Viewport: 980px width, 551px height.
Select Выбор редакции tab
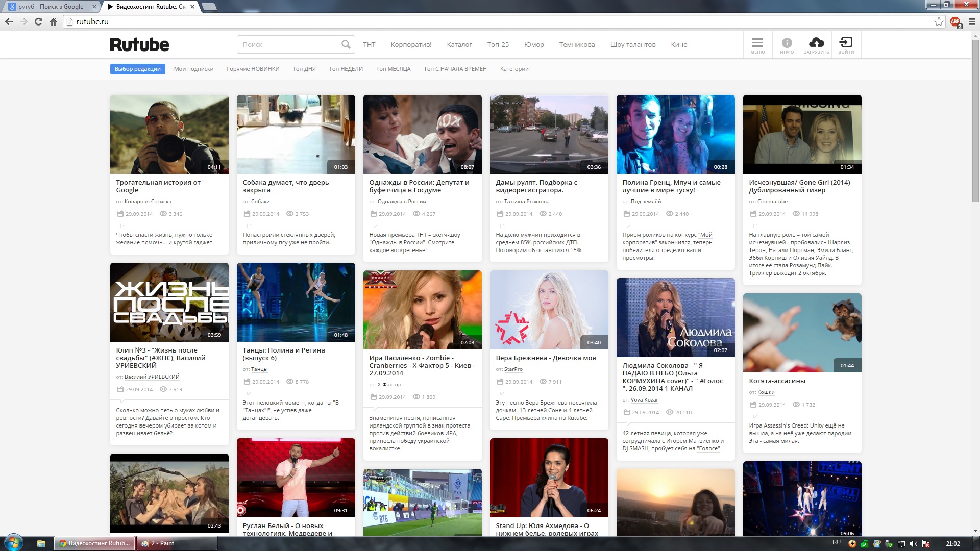click(137, 69)
